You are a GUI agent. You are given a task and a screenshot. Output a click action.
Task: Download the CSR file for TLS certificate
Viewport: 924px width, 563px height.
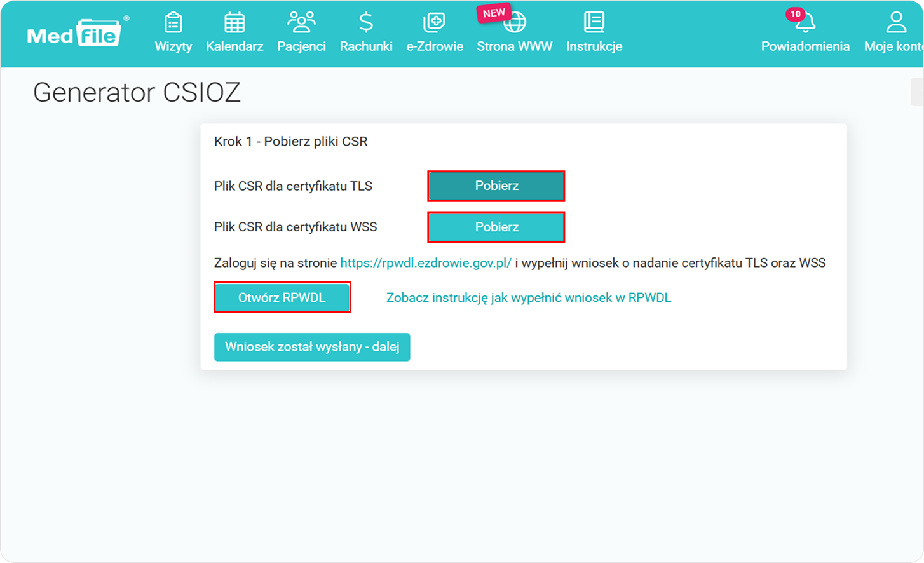[496, 186]
